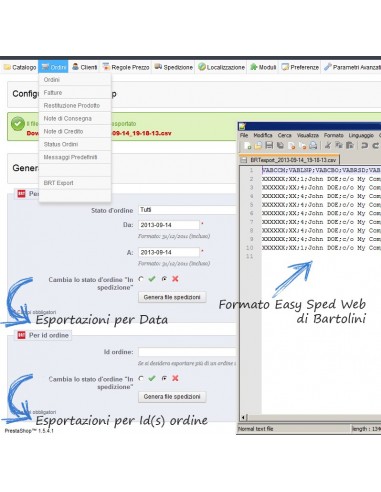
Task: Click Genera file spedizioni under Id ordine
Action: (x=172, y=397)
